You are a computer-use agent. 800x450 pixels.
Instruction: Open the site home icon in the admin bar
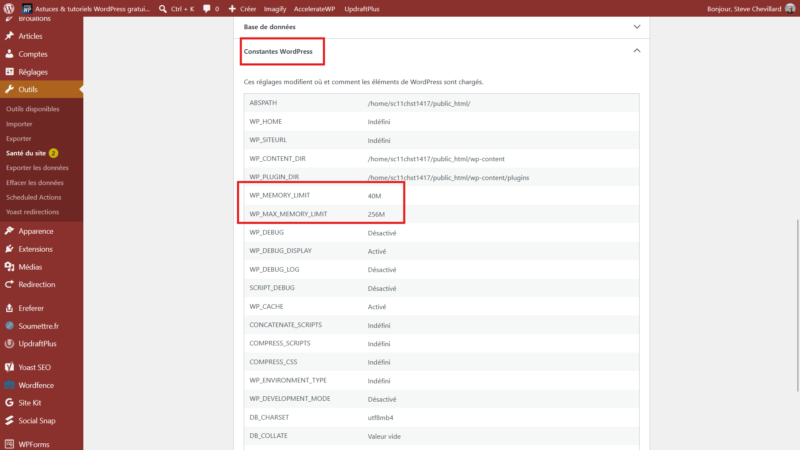pyautogui.click(x=27, y=9)
